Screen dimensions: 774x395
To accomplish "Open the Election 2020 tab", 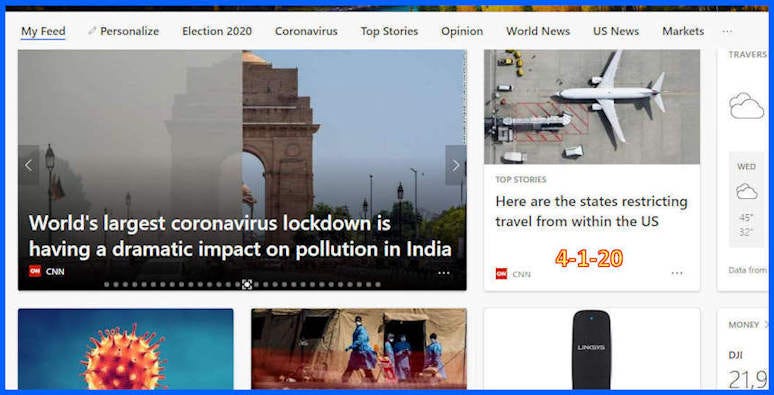I will [217, 31].
